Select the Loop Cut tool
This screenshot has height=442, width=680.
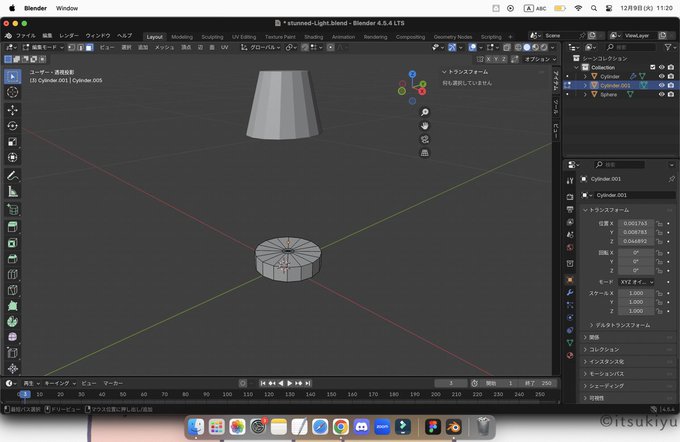point(13,274)
